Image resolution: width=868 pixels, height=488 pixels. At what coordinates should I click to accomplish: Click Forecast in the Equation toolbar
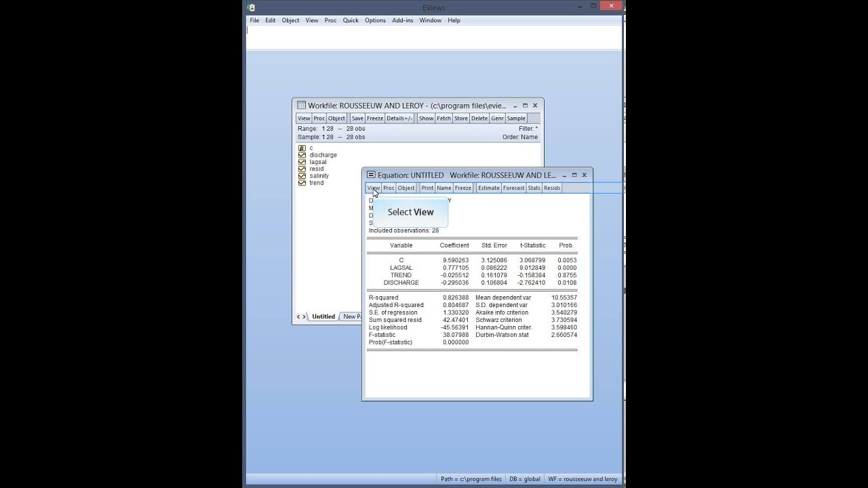tap(513, 188)
